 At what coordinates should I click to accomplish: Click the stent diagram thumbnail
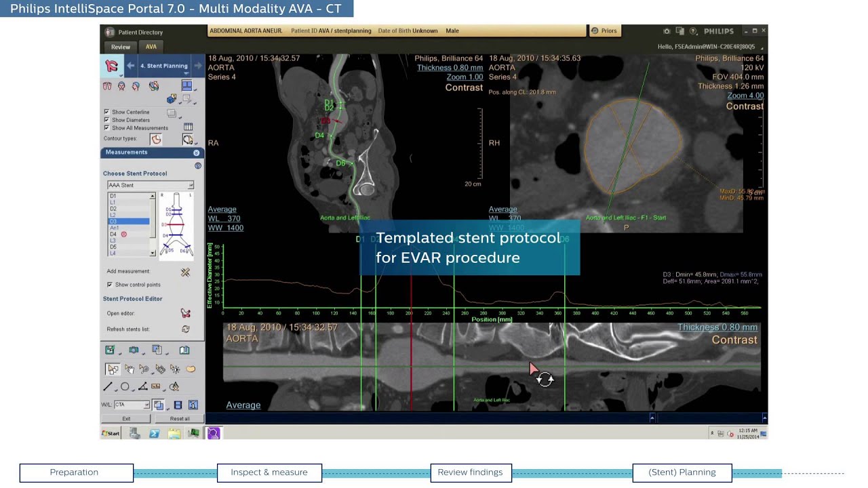176,225
